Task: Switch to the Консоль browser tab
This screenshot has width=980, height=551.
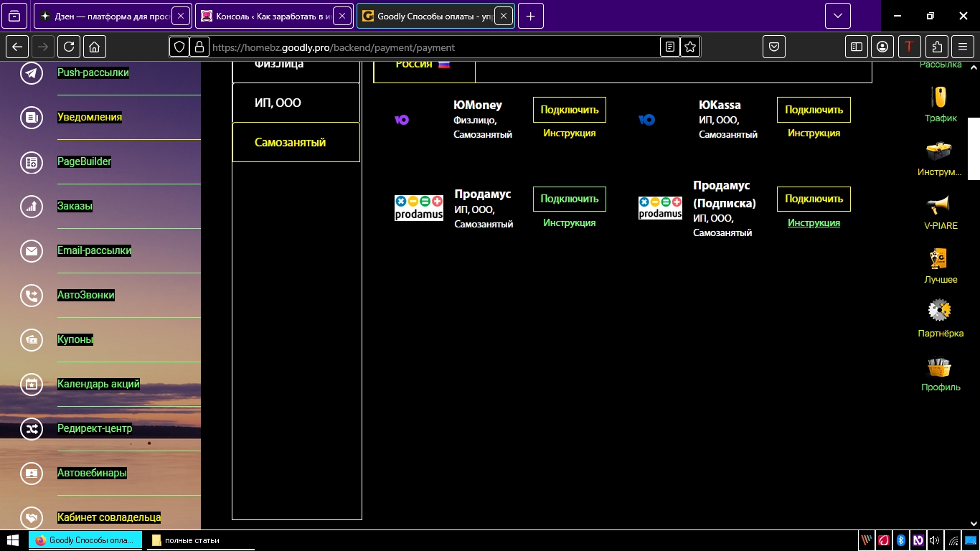Action: pos(274,16)
